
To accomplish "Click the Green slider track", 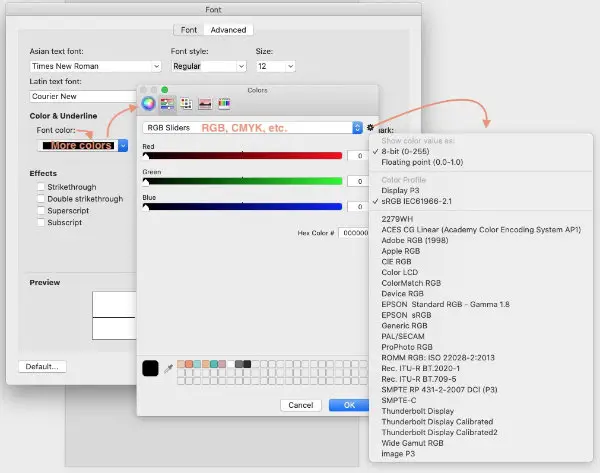I will (242, 181).
